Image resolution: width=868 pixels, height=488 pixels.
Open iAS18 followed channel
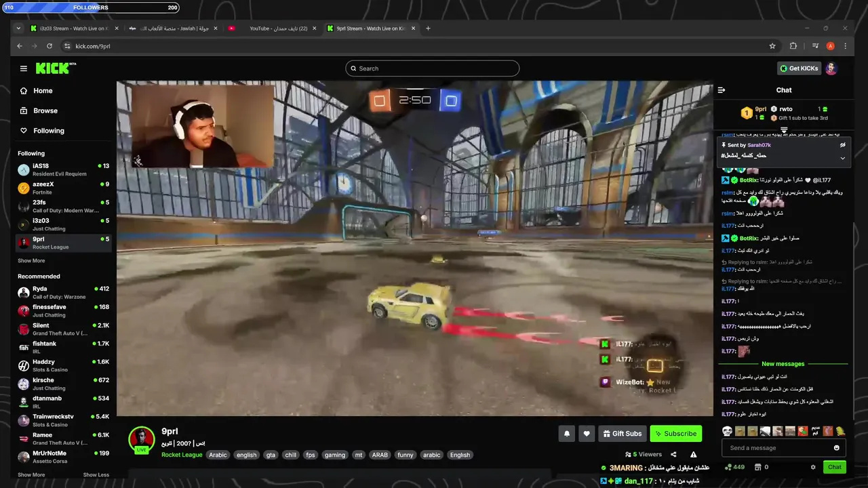point(64,169)
